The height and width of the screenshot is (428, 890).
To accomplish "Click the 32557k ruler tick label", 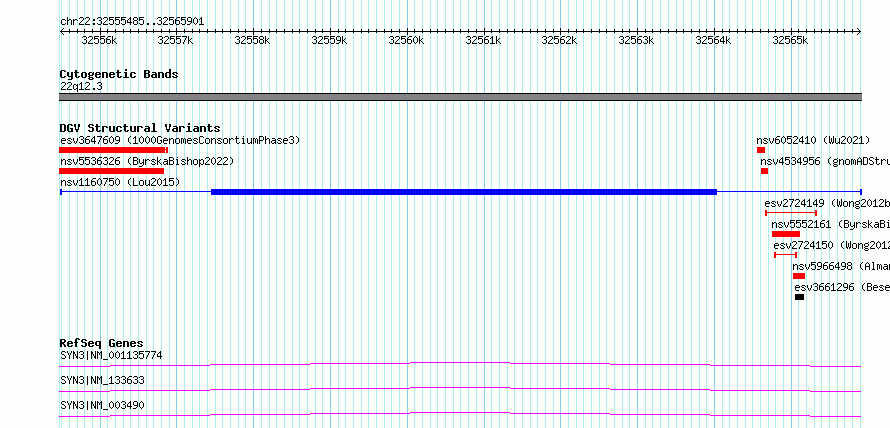I will point(175,40).
